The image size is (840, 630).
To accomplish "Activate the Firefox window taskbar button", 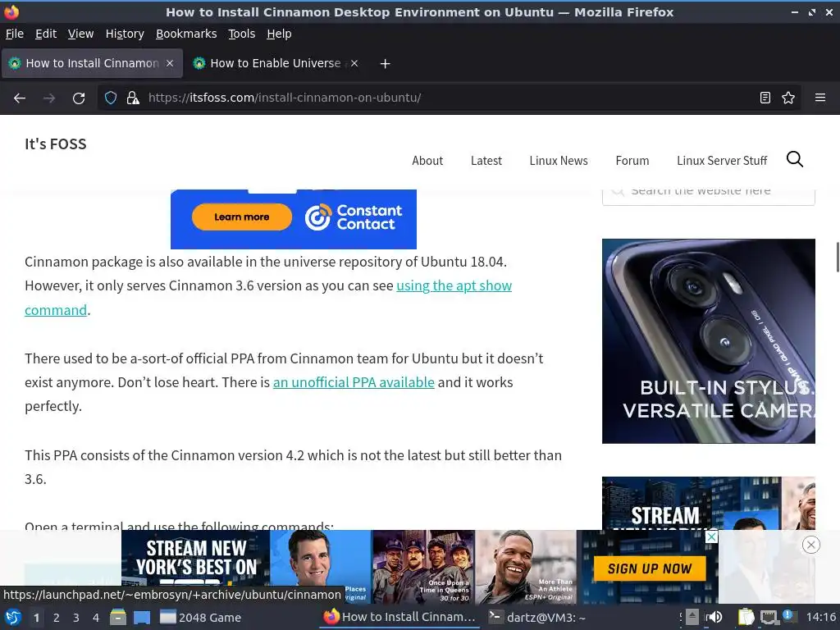I will (x=399, y=617).
